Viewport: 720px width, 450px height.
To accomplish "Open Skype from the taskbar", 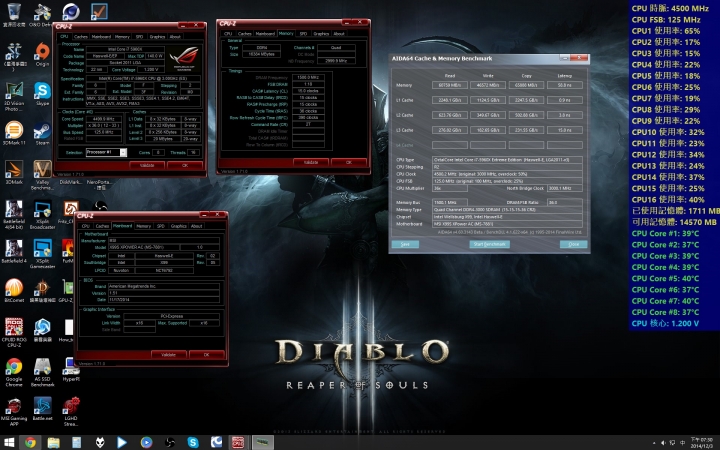I will click(x=193, y=442).
